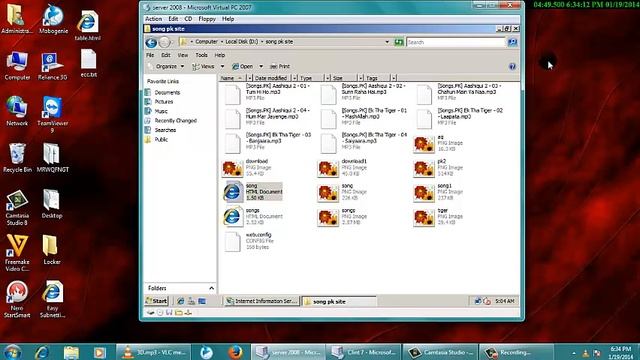640x360 pixels.
Task: Select the Computer desktop icon
Action: [17, 66]
